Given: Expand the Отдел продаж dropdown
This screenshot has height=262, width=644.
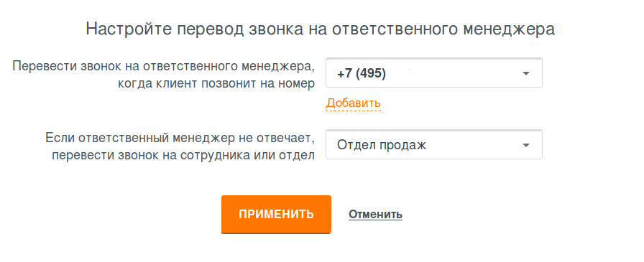Looking at the screenshot, I should (433, 145).
